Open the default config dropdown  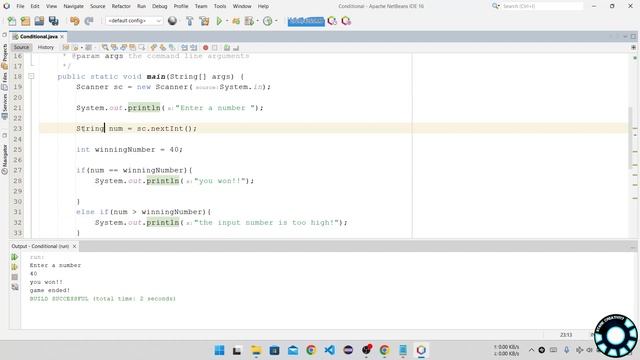[x=134, y=21]
